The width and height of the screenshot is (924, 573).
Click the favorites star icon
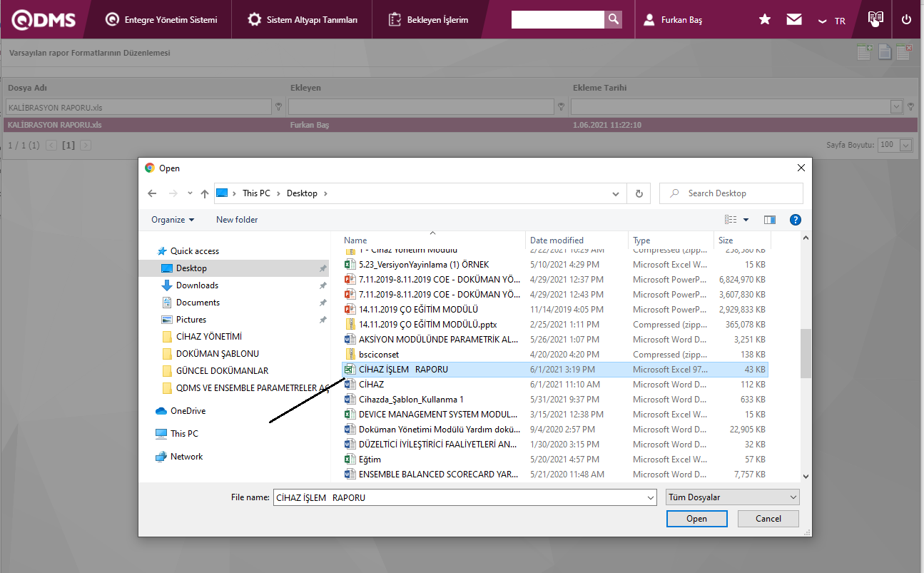(x=765, y=20)
